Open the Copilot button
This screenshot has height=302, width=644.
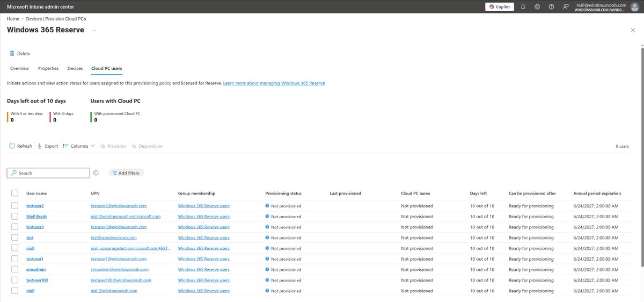coord(500,6)
